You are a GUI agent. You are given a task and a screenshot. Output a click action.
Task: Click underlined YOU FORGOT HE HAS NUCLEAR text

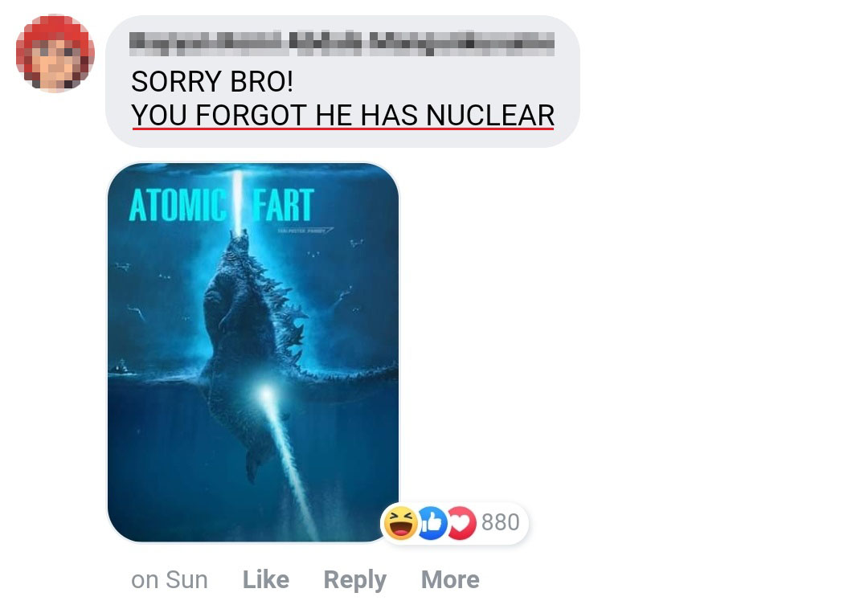point(342,115)
